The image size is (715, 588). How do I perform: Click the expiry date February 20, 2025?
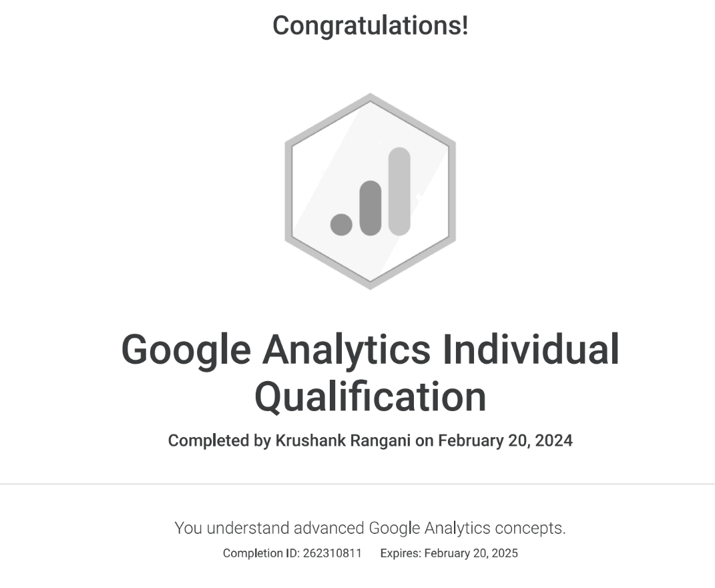click(471, 553)
